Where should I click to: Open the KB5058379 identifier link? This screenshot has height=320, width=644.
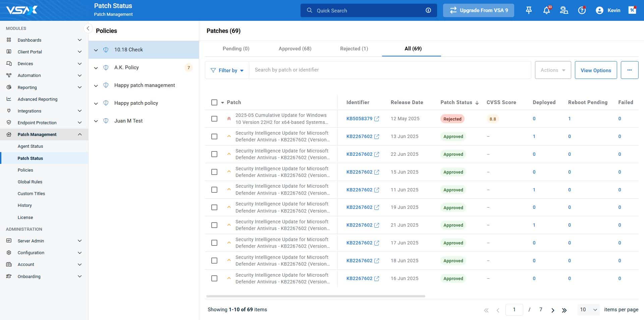pyautogui.click(x=359, y=119)
